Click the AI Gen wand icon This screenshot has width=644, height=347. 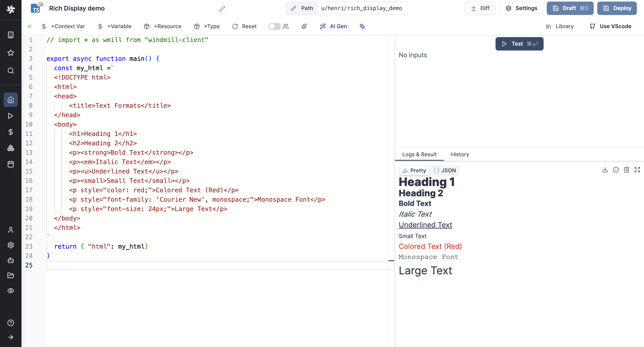(x=323, y=26)
